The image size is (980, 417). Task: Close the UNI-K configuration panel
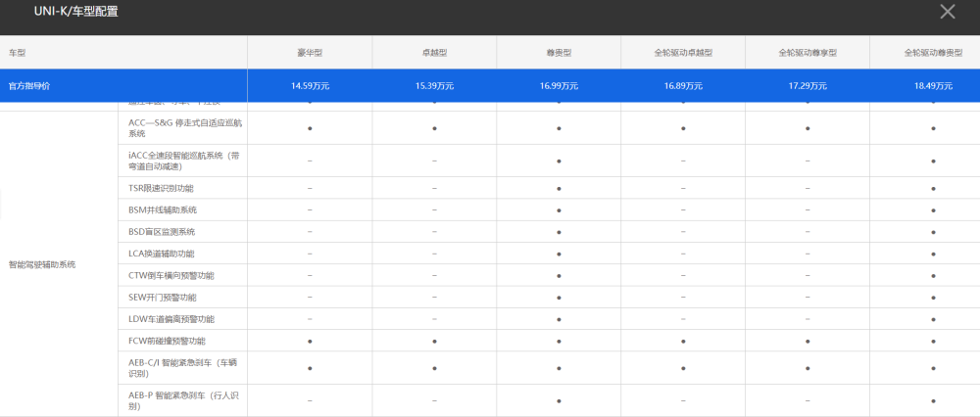pos(948,11)
